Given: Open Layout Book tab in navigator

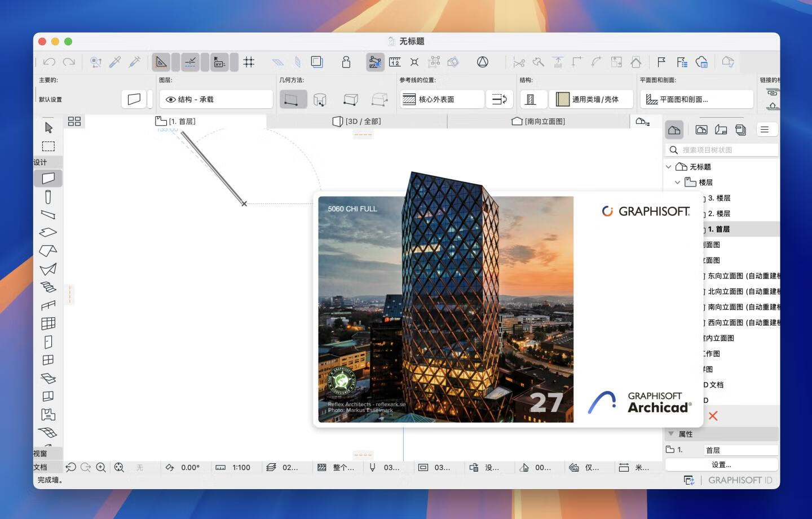Looking at the screenshot, I should (x=721, y=130).
